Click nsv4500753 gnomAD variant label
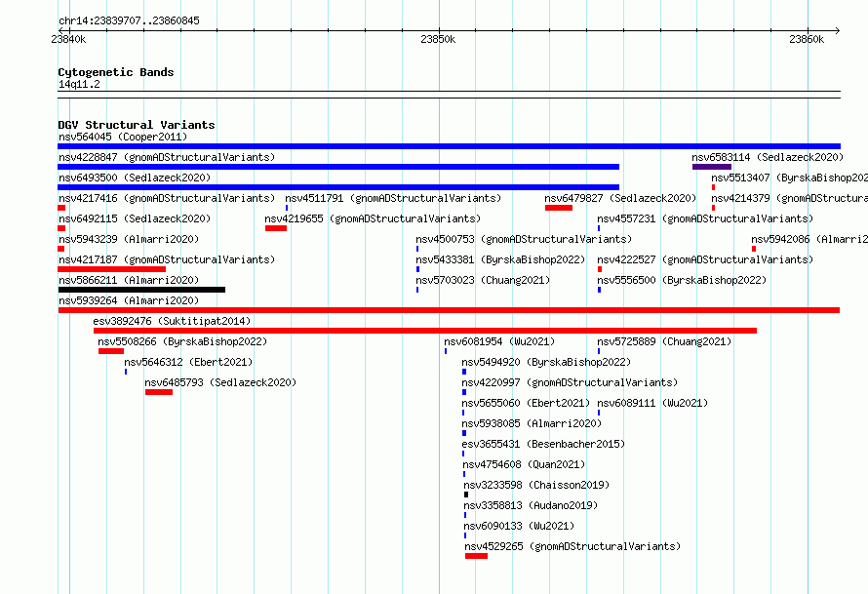 [x=524, y=239]
